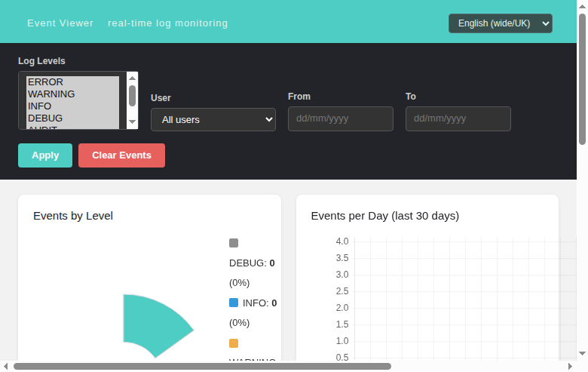Click the Log Levels list scroll-down arrow
The height and width of the screenshot is (372, 588).
pos(132,121)
